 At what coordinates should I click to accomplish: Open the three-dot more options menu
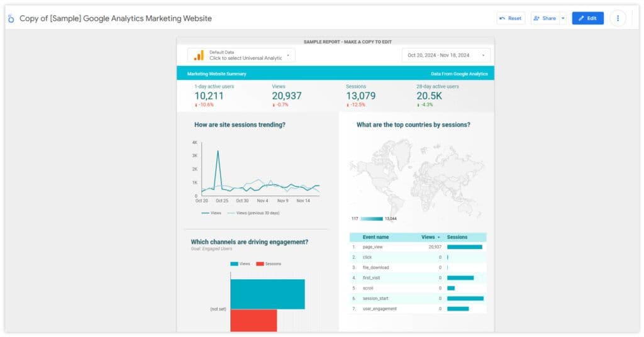[618, 18]
